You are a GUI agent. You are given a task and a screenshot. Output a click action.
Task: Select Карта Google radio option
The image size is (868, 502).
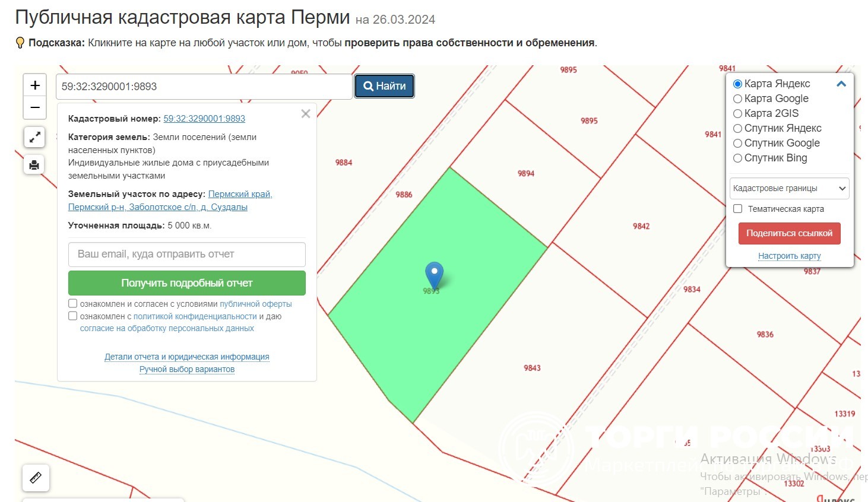tap(738, 99)
